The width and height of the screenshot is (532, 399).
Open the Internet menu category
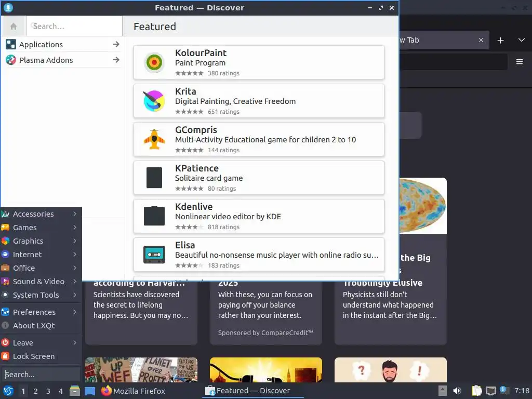[x=41, y=255]
